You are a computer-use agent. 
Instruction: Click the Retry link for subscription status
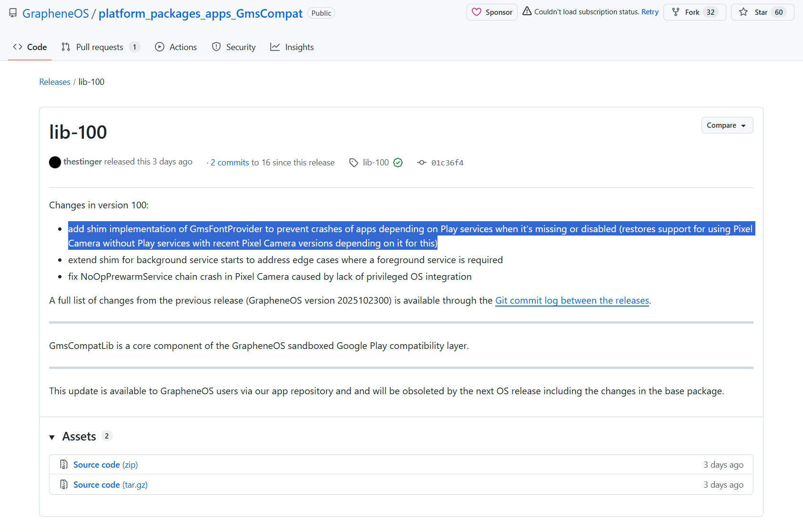pyautogui.click(x=650, y=12)
